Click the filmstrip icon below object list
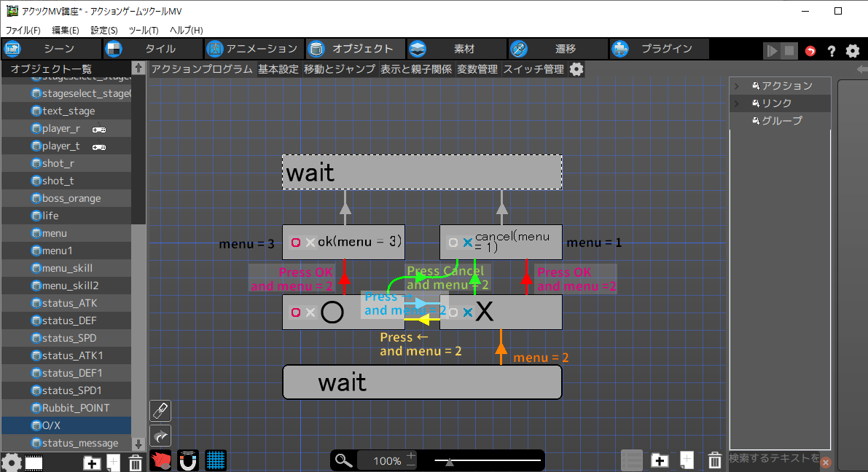Viewport: 868px width, 472px height. click(x=34, y=463)
